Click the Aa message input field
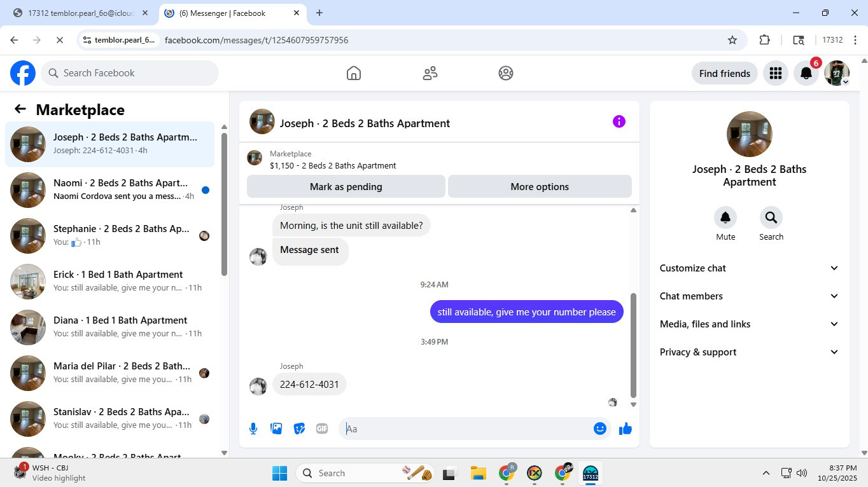 (468, 429)
